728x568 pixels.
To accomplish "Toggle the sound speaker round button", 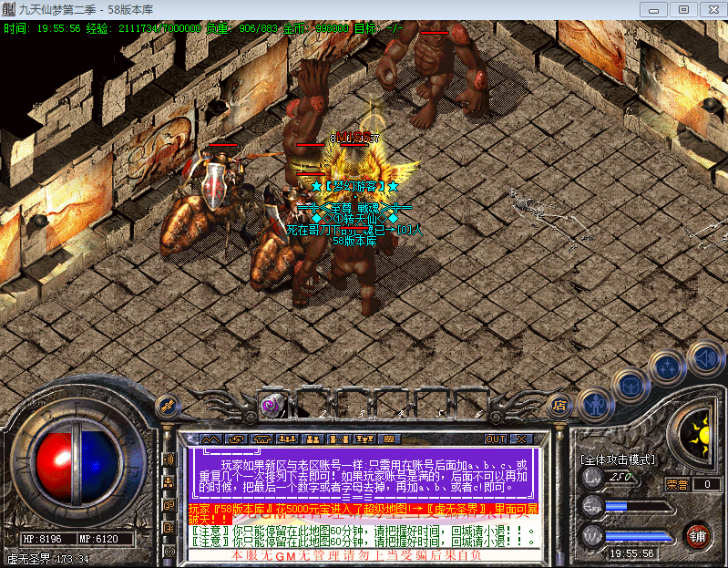I will coord(706,358).
